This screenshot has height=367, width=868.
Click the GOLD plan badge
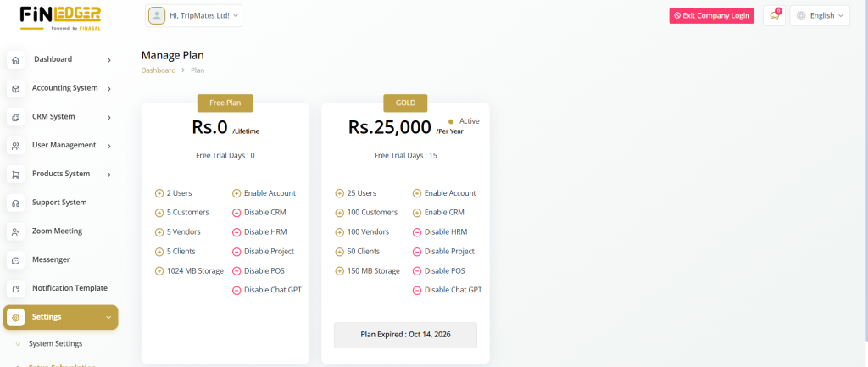tap(405, 103)
